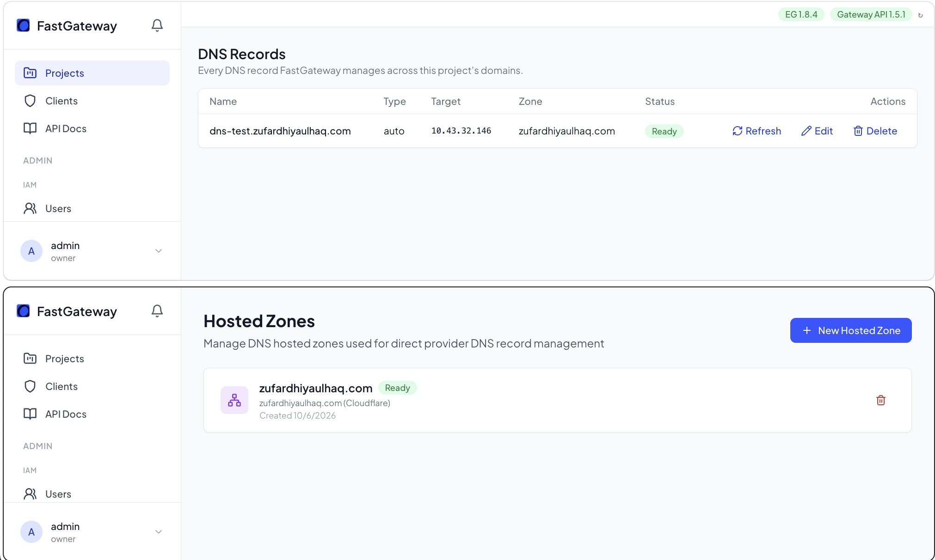Image resolution: width=935 pixels, height=560 pixels.
Task: Expand the admin account menu in the DNS Records window
Action: pos(159,251)
